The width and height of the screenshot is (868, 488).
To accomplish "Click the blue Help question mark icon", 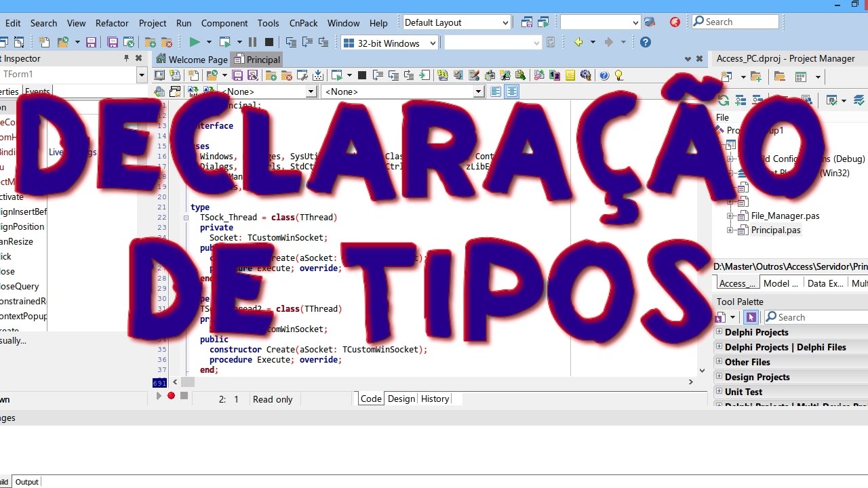I will coord(646,42).
